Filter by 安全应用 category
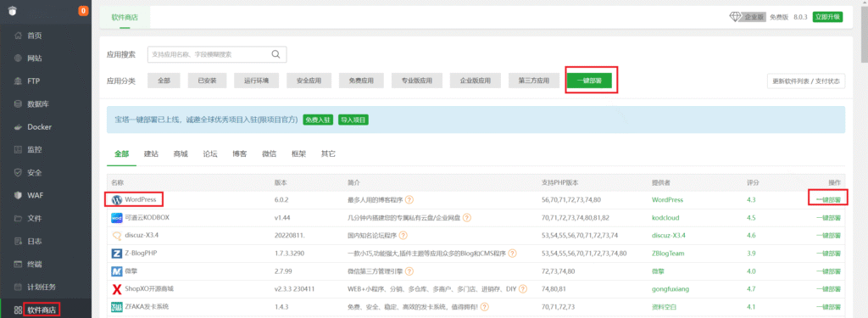The image size is (868, 318). coord(309,81)
